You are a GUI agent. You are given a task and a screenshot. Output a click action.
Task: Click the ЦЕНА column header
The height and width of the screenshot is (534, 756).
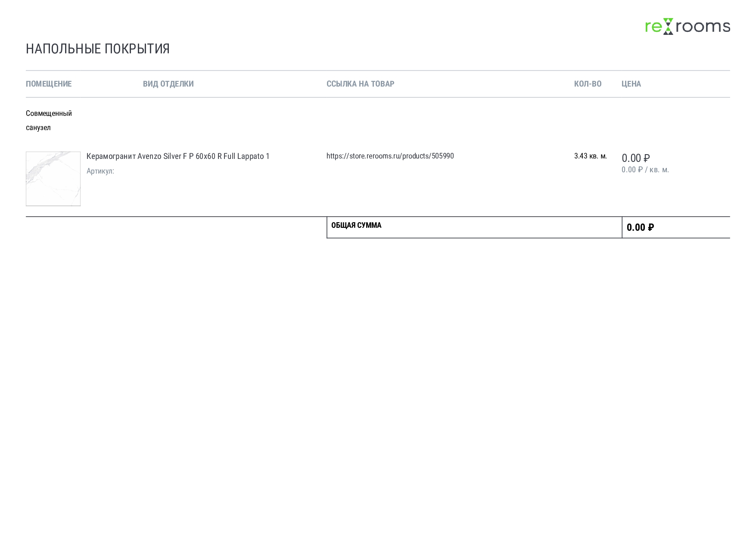[631, 84]
